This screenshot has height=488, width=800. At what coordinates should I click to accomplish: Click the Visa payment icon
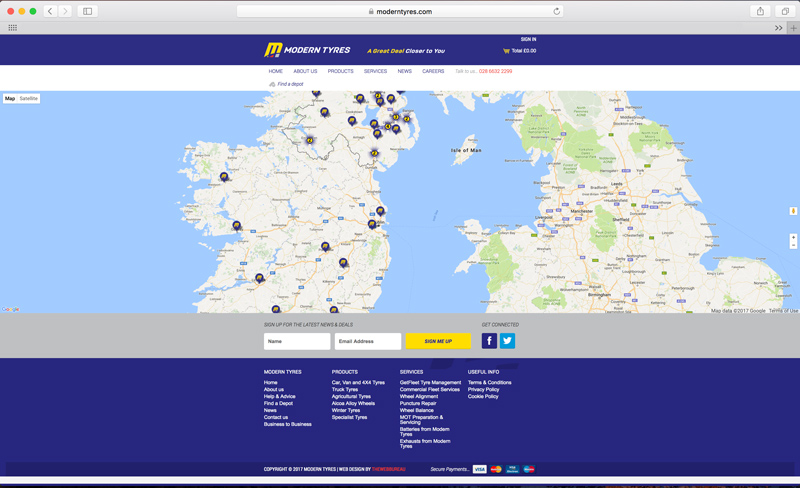pos(480,469)
